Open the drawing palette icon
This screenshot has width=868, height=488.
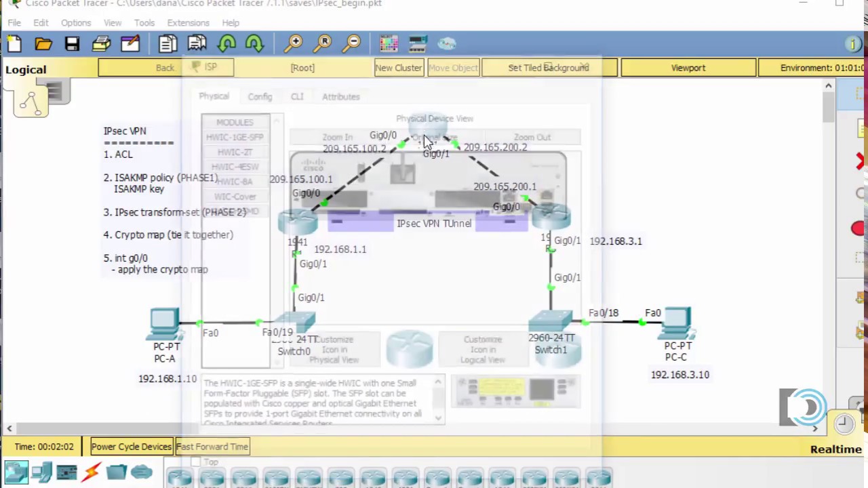[x=389, y=44]
